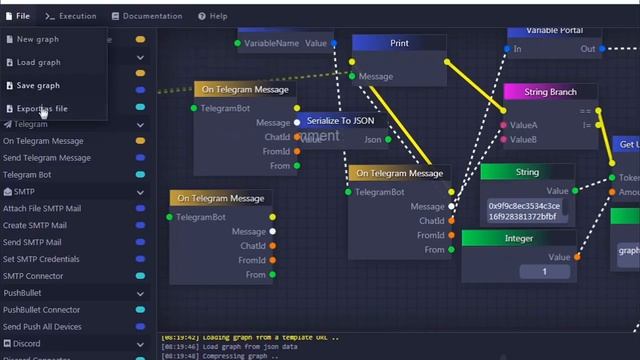The width and height of the screenshot is (640, 360).
Task: Click the String node Value output port
Action: coord(575,191)
